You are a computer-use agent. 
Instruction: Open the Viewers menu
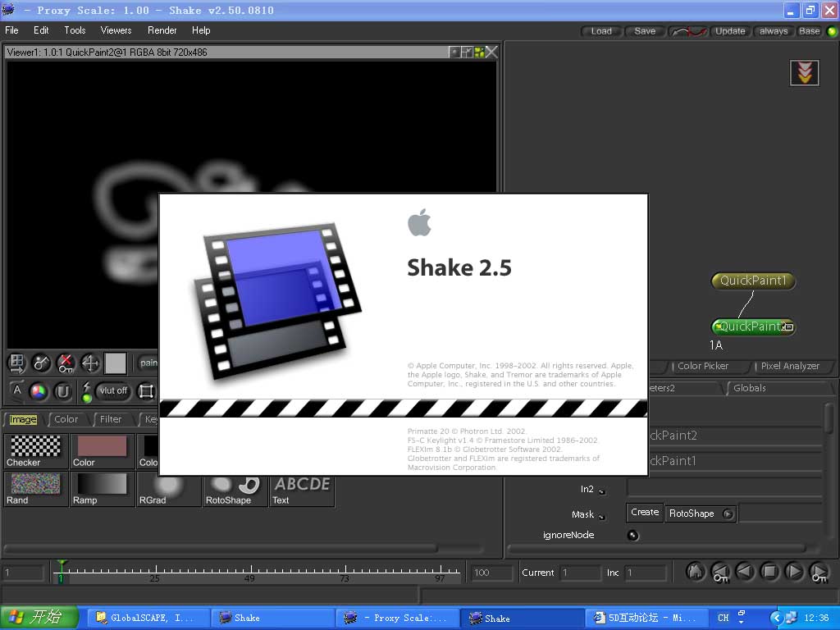click(116, 30)
